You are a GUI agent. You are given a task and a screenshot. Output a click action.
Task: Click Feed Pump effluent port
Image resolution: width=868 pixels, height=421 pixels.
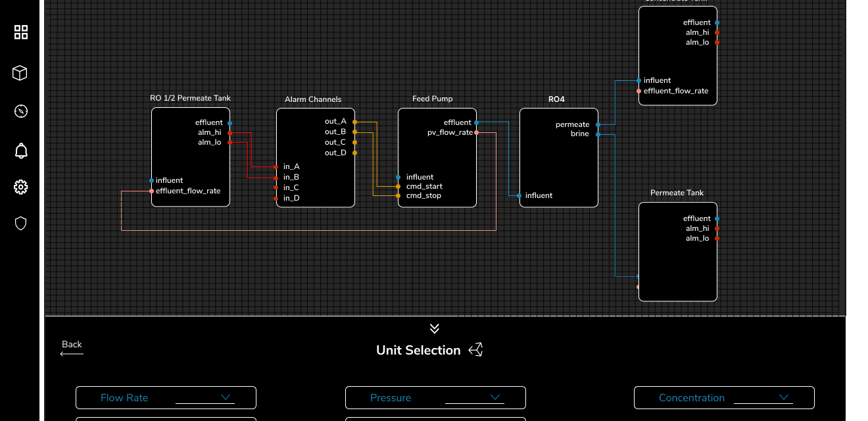click(476, 122)
